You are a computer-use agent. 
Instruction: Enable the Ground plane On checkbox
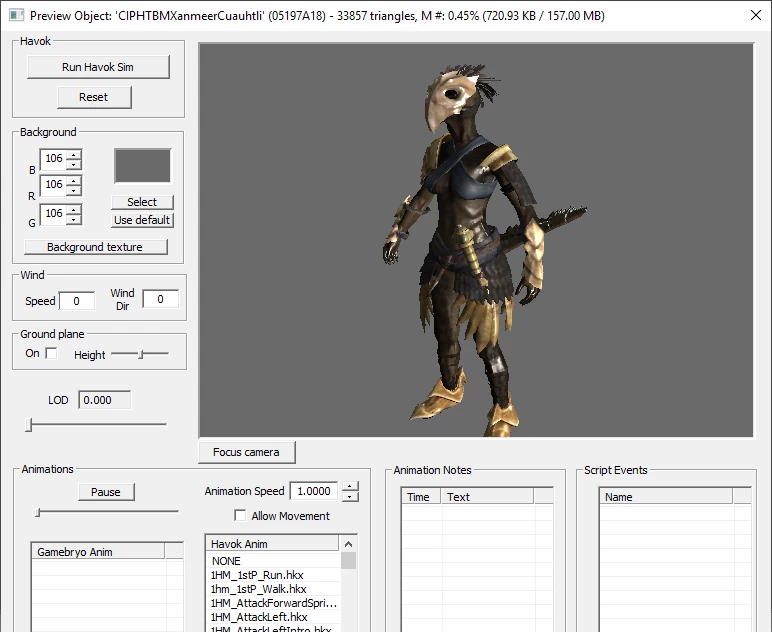pos(51,353)
